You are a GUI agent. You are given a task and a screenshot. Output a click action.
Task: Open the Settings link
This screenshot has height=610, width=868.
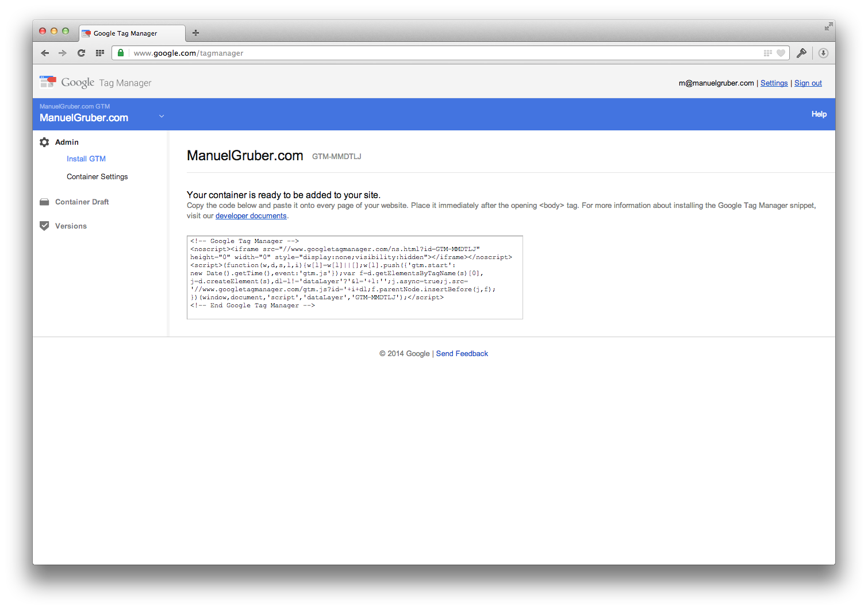click(774, 83)
